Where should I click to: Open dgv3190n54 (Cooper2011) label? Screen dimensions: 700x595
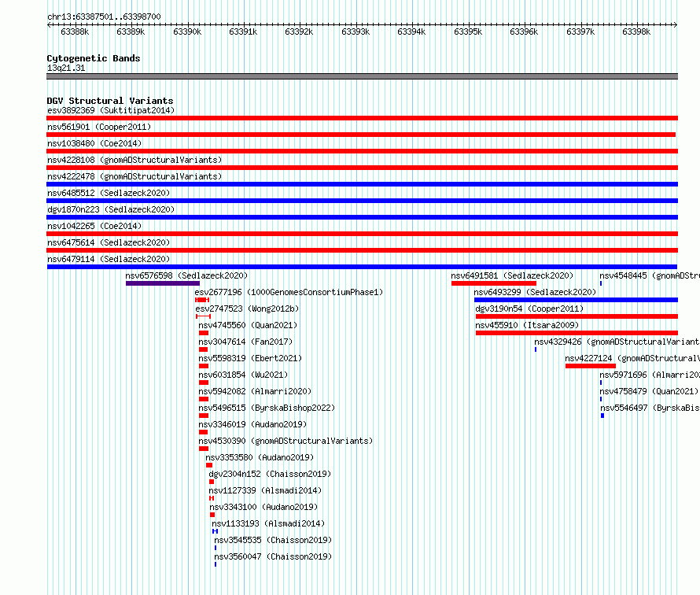coord(529,309)
